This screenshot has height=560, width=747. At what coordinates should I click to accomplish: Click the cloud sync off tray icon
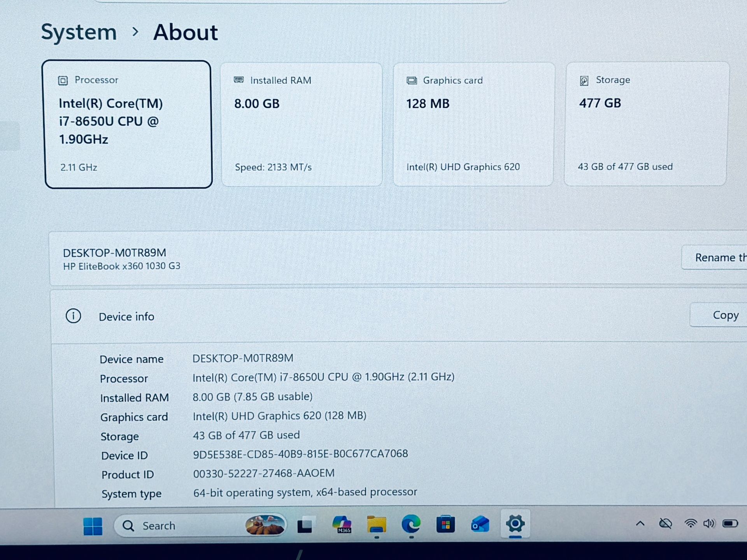(x=665, y=523)
